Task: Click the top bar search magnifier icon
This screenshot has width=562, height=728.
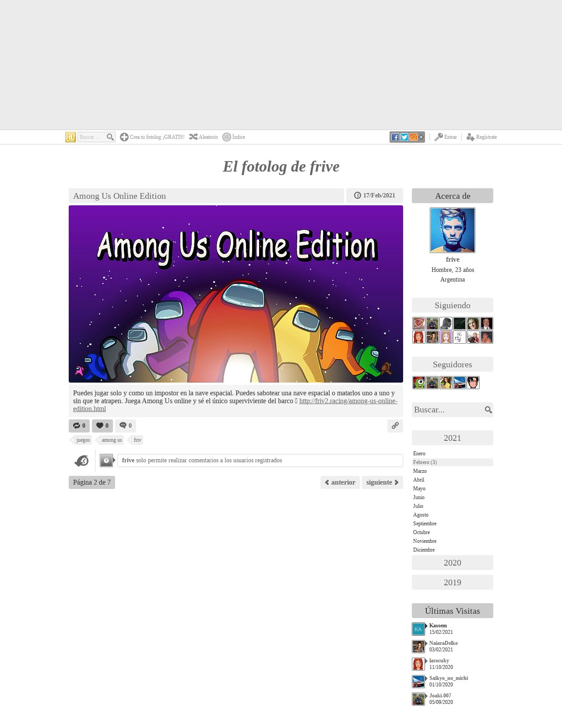Action: click(110, 137)
